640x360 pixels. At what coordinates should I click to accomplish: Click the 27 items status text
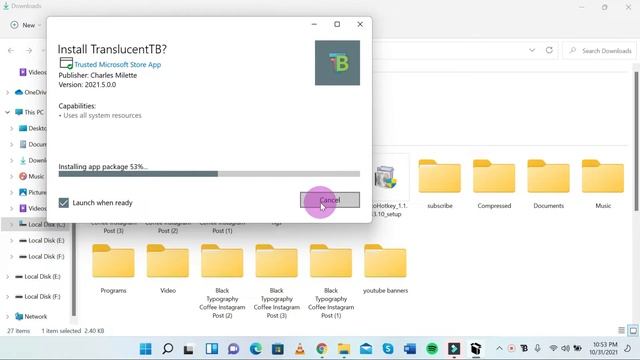18,331
